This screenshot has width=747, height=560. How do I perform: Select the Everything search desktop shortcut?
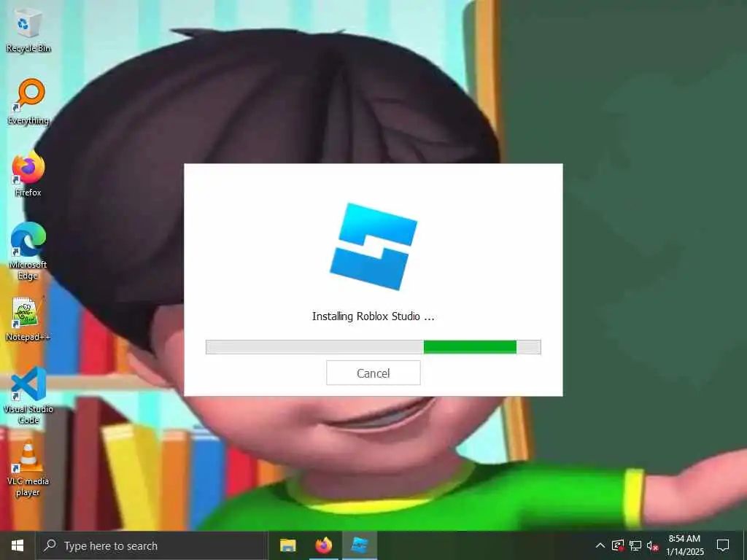[x=28, y=102]
